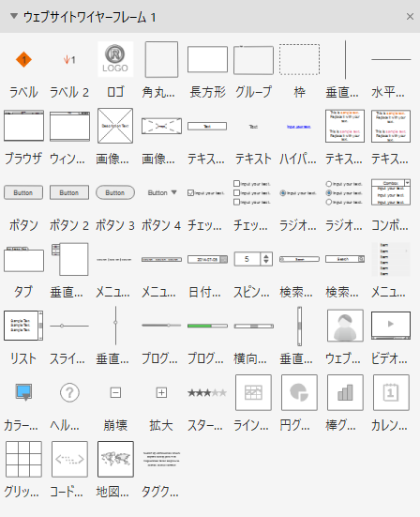Choose the 横向... horizontal scrollbar shape

click(x=254, y=327)
